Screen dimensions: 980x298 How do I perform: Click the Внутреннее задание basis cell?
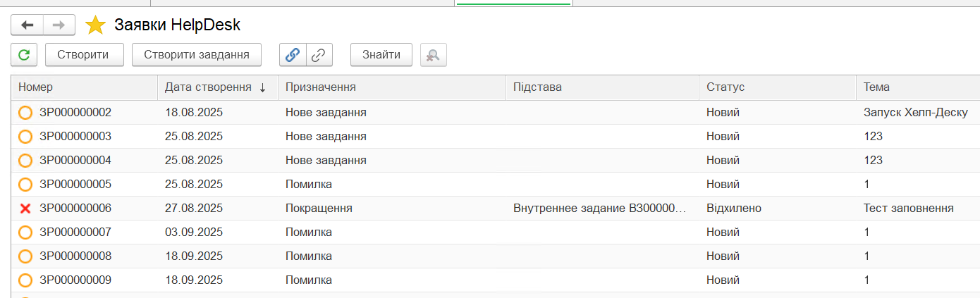(599, 209)
